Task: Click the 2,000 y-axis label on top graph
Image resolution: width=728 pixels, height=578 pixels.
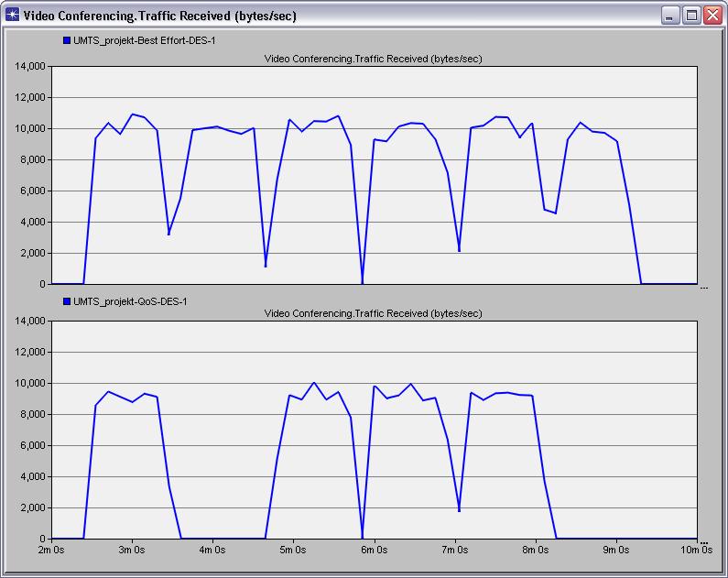Action: (32, 253)
